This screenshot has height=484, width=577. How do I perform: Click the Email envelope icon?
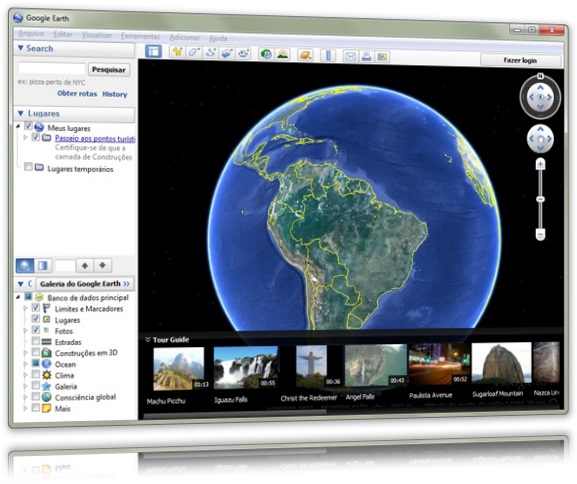(x=350, y=56)
